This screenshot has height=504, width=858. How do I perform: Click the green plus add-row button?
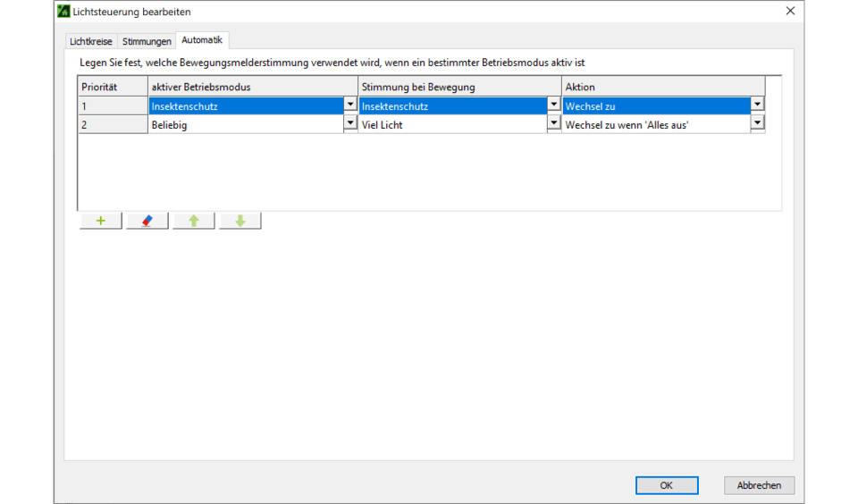[101, 221]
